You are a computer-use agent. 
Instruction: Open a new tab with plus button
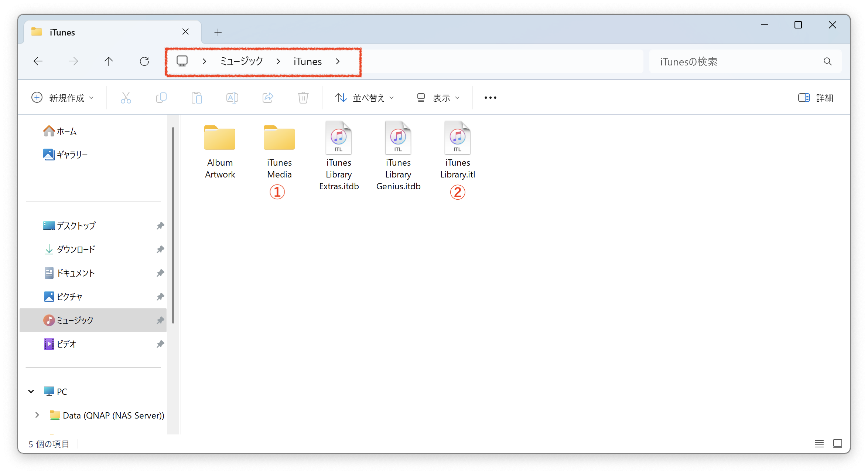point(218,33)
